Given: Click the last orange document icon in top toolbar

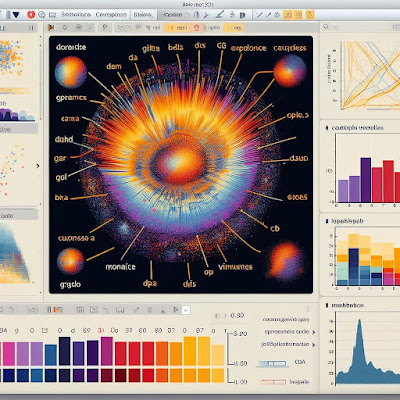Looking at the screenshot, I should pos(310,15).
